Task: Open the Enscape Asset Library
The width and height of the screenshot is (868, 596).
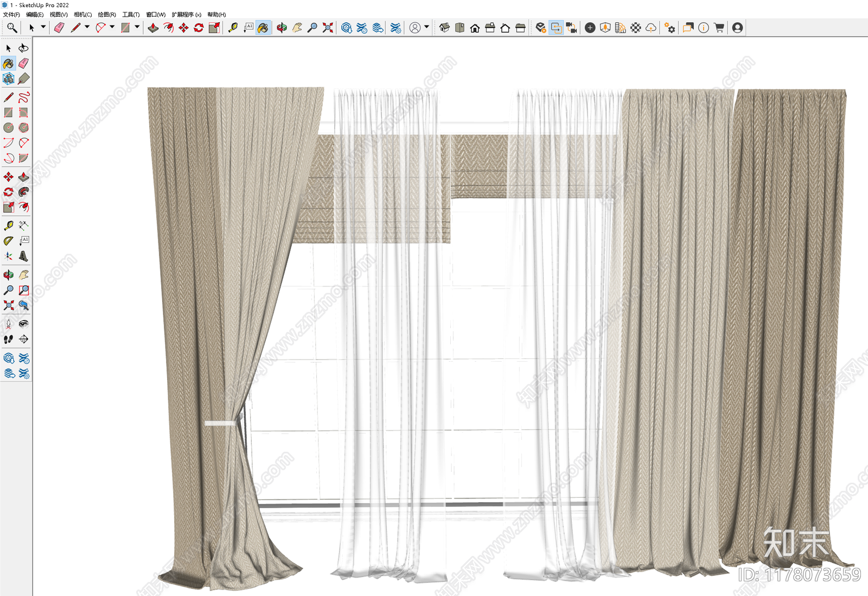Action: [x=605, y=28]
